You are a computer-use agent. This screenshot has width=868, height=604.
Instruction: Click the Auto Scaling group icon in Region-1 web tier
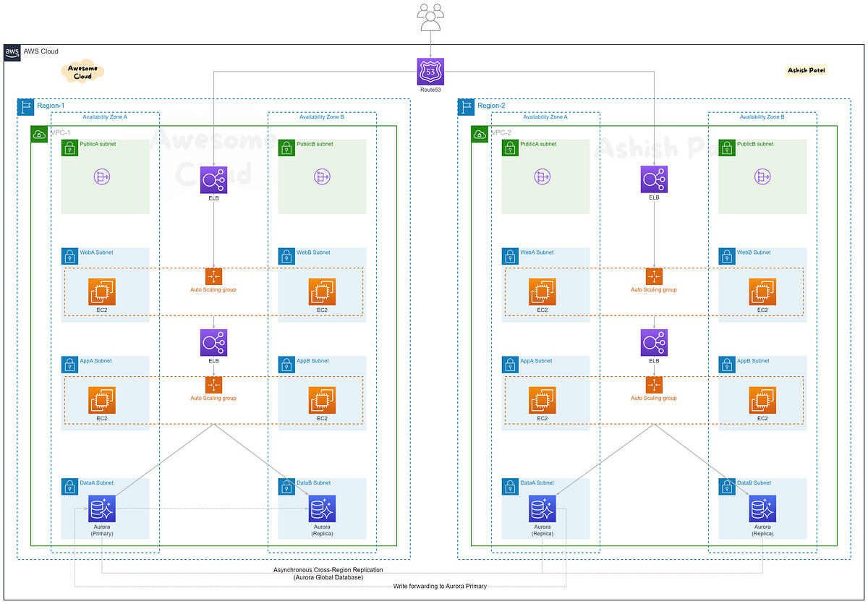coord(213,276)
